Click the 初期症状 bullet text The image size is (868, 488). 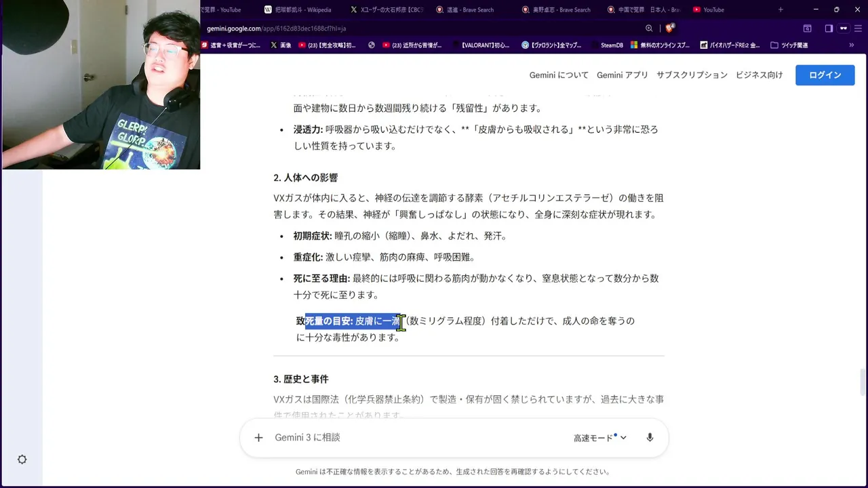point(400,236)
